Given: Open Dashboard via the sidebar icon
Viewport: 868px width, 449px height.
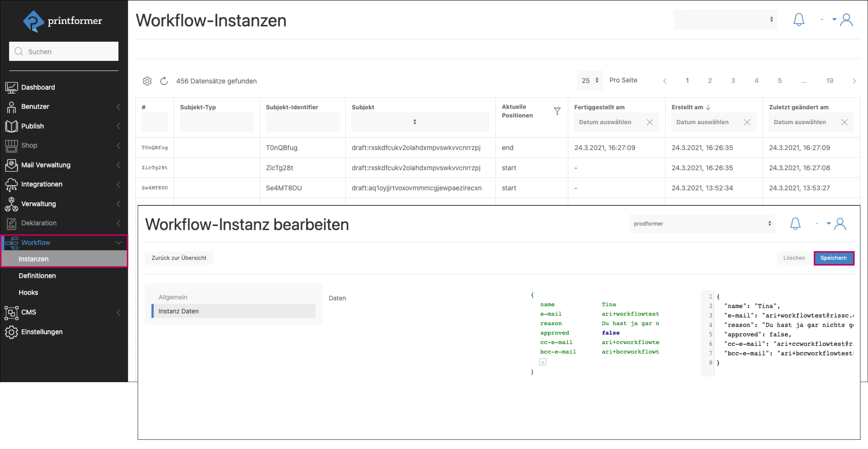Looking at the screenshot, I should pos(12,87).
